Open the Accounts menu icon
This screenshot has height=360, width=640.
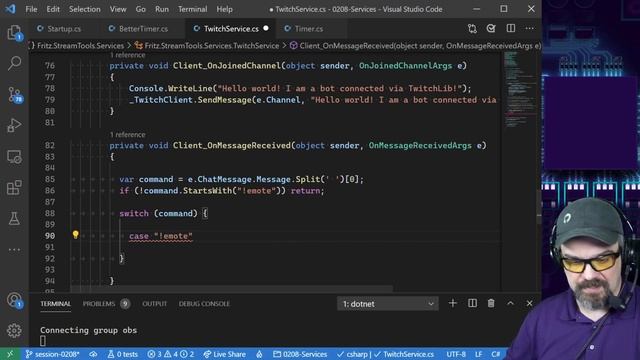click(14, 300)
